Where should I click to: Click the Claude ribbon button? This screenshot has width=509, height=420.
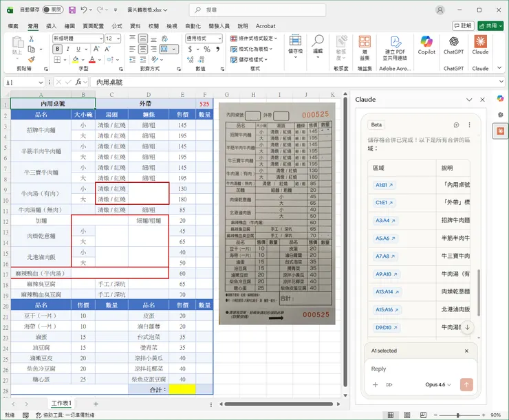(x=480, y=46)
